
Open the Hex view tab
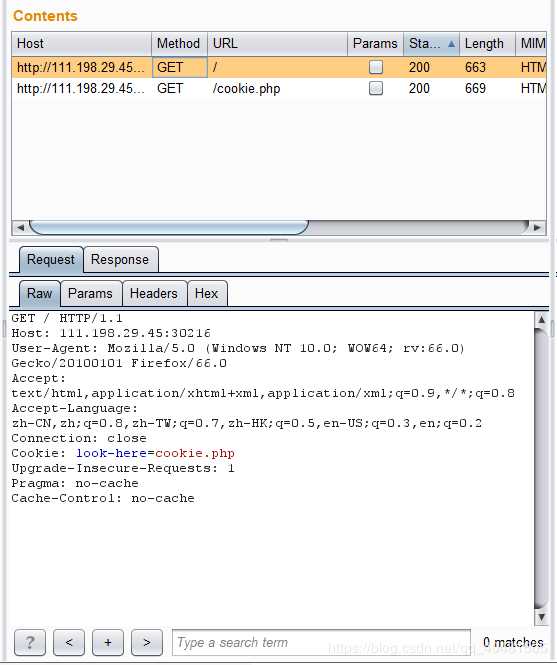(x=207, y=293)
